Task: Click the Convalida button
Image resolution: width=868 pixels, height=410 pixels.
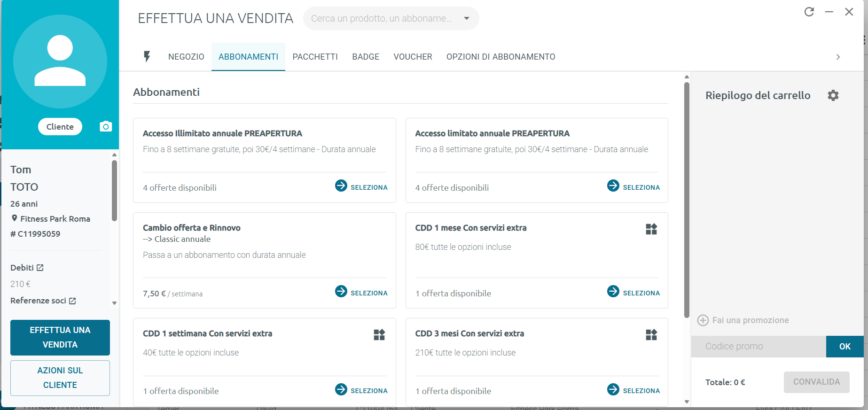Action: coord(816,382)
